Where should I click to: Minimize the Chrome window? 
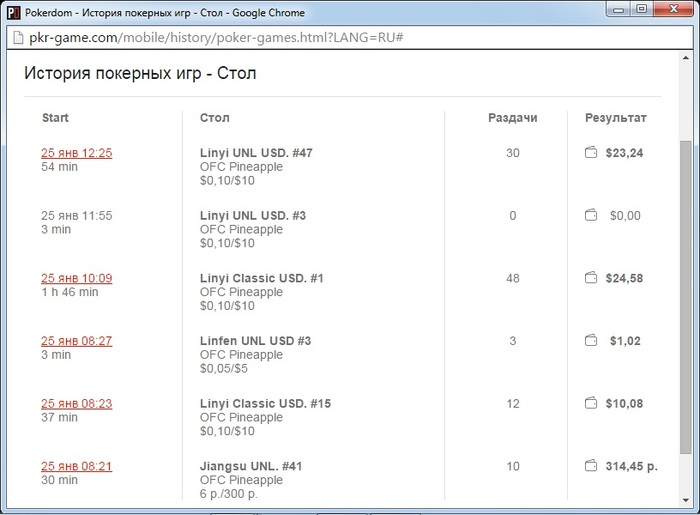pos(618,9)
